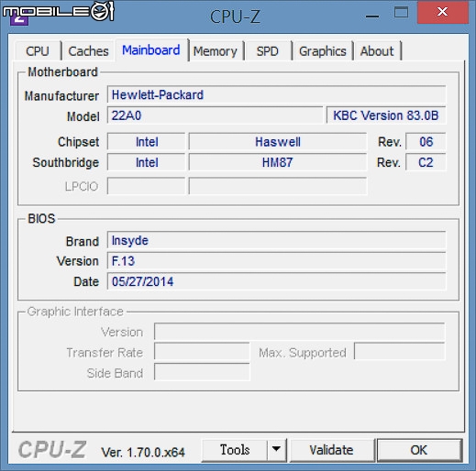Open the SPD tab
The width and height of the screenshot is (476, 471).
(x=268, y=51)
